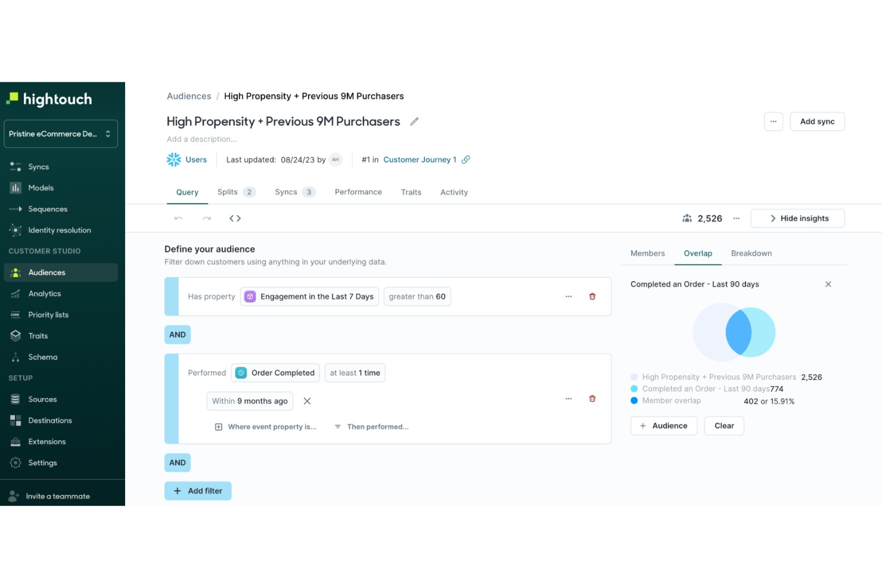
Task: Dismiss the Completed an Order overlap comparison
Action: 828,284
